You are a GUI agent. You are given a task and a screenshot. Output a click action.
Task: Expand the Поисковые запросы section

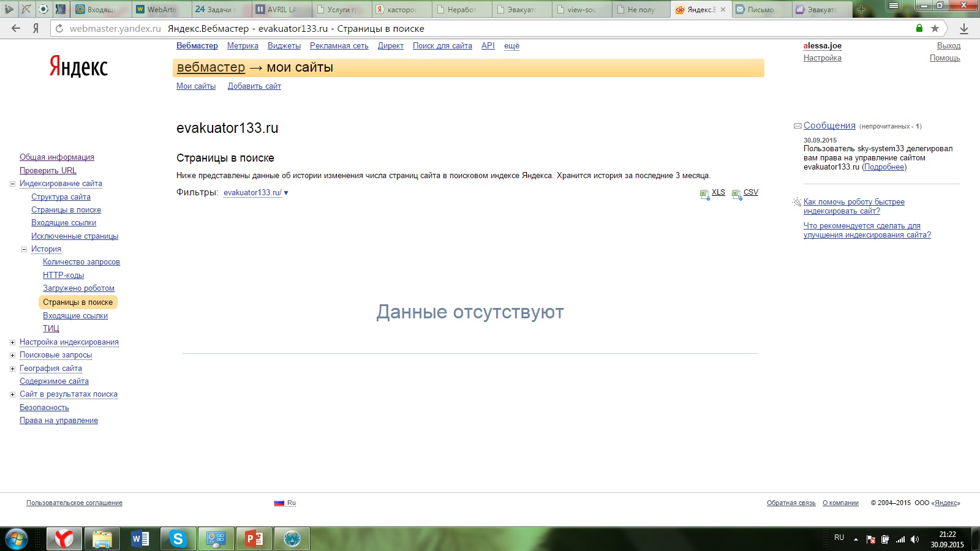[x=12, y=355]
